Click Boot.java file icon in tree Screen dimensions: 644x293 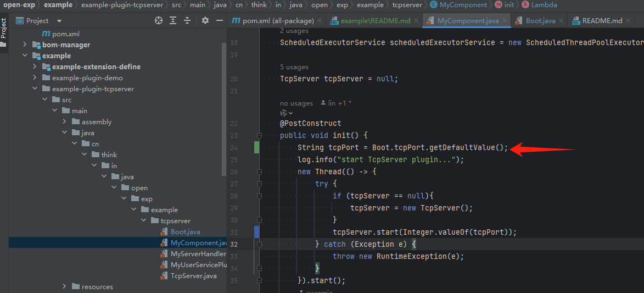(x=164, y=232)
